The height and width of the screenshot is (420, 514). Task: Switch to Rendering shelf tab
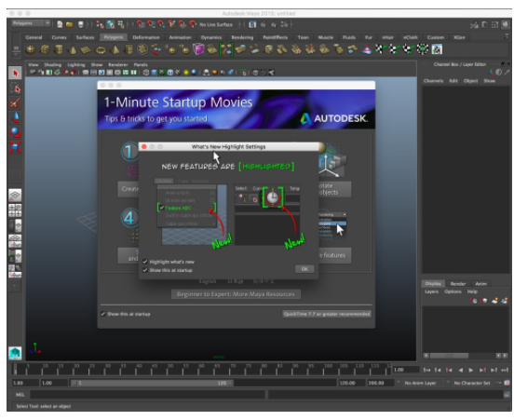(x=242, y=37)
